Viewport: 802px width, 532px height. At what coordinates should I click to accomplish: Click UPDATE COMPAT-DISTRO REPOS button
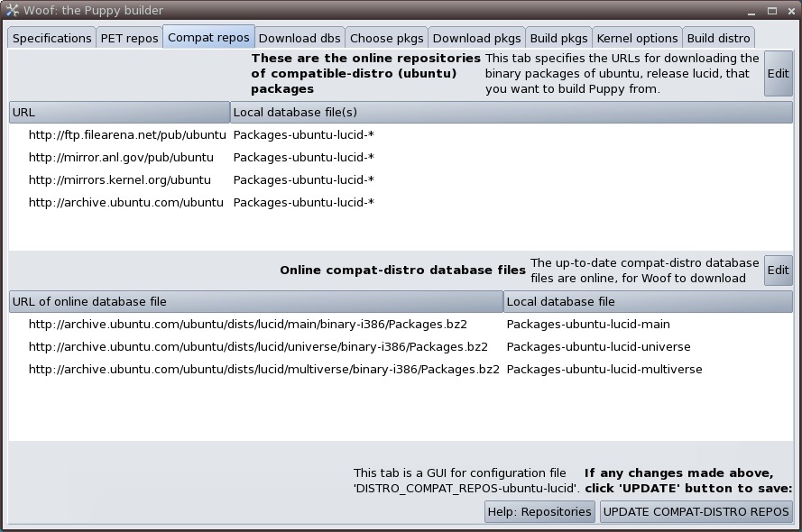pyautogui.click(x=696, y=511)
